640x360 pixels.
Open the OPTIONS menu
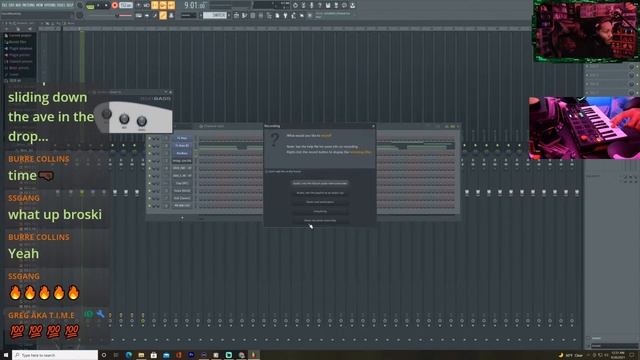click(51, 5)
